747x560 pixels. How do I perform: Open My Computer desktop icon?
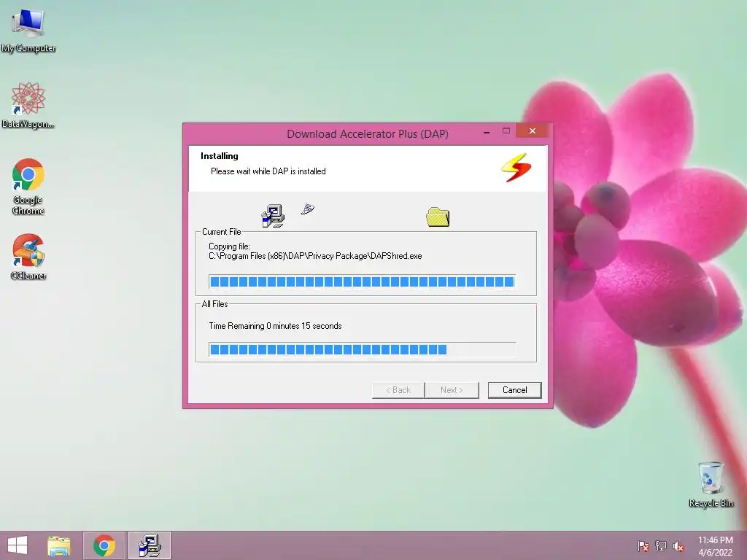(x=28, y=31)
